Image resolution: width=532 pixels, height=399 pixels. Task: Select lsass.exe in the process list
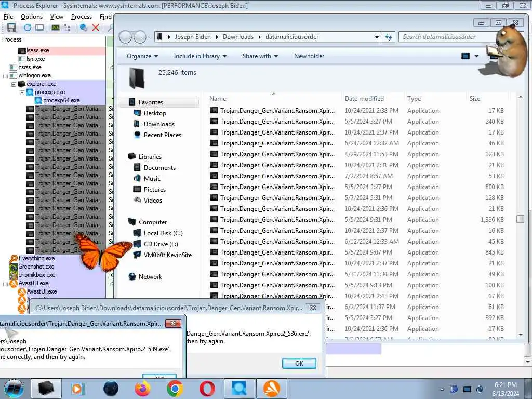click(x=37, y=50)
